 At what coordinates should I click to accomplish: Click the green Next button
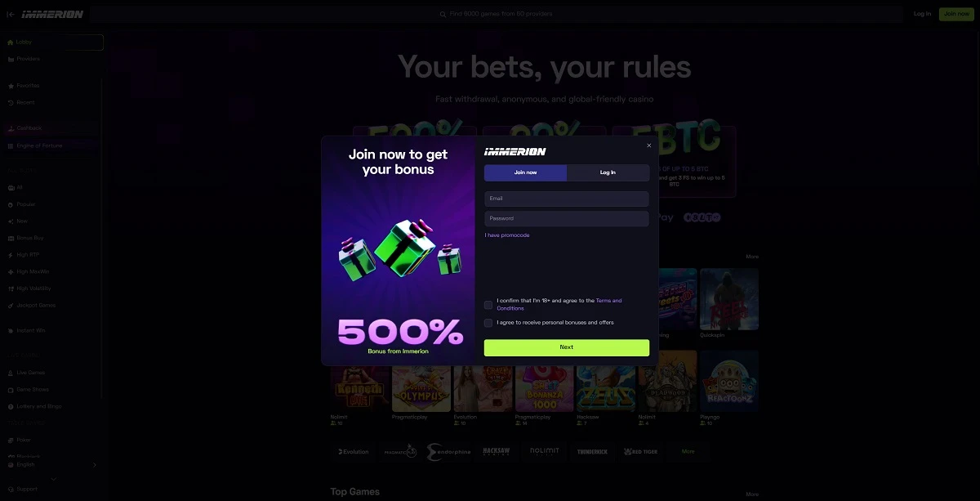point(567,347)
